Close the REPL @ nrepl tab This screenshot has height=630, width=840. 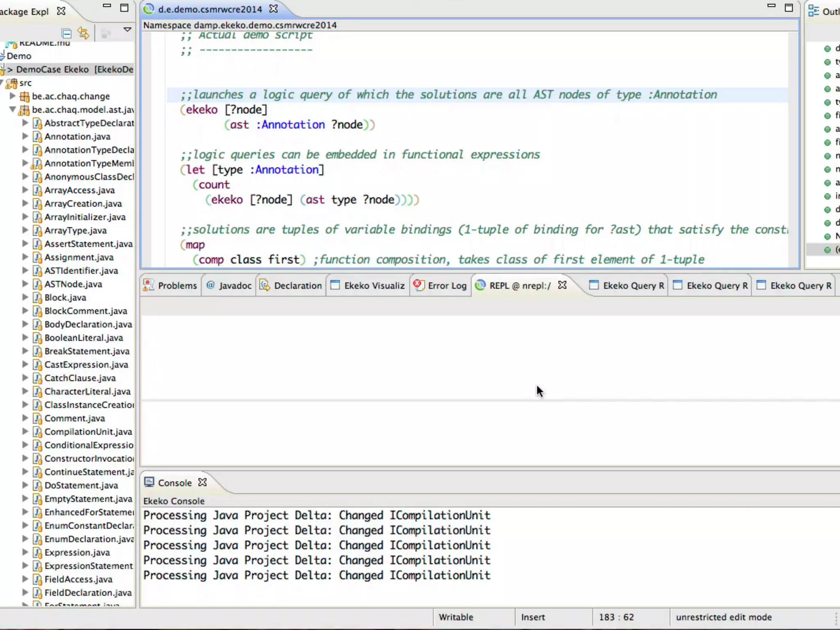pos(562,285)
